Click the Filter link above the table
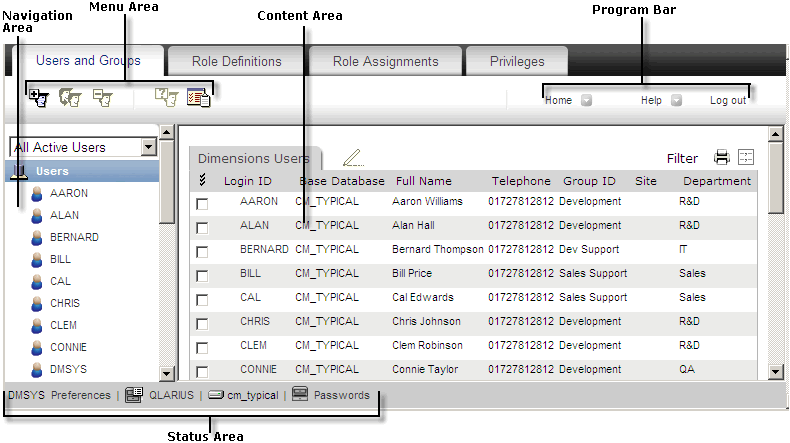The height and width of the screenshot is (443, 790). click(x=682, y=158)
